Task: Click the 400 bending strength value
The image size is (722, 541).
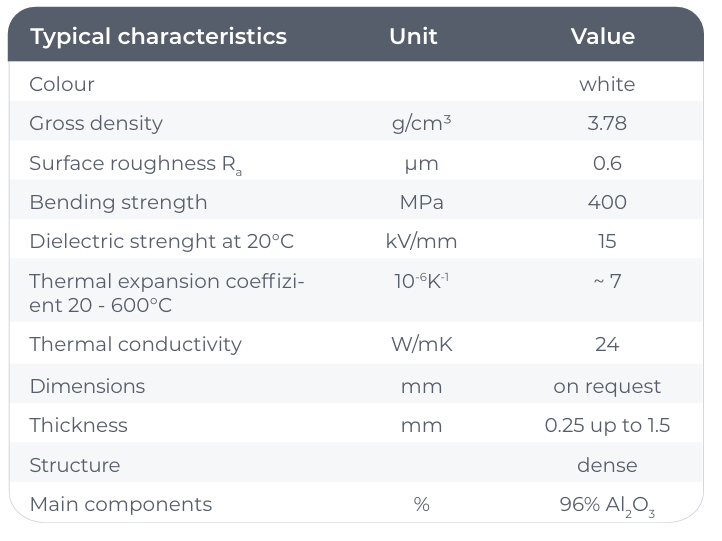Action: [607, 202]
